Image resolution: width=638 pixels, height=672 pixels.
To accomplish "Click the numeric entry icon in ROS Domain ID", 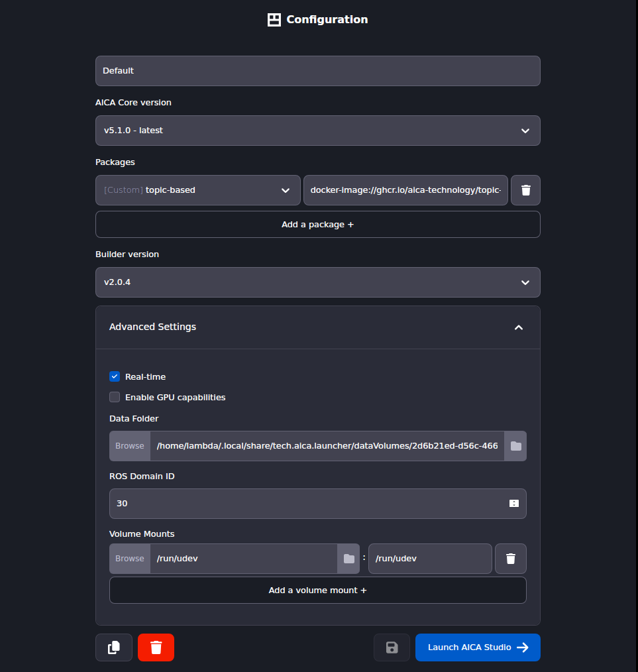I will click(x=513, y=504).
